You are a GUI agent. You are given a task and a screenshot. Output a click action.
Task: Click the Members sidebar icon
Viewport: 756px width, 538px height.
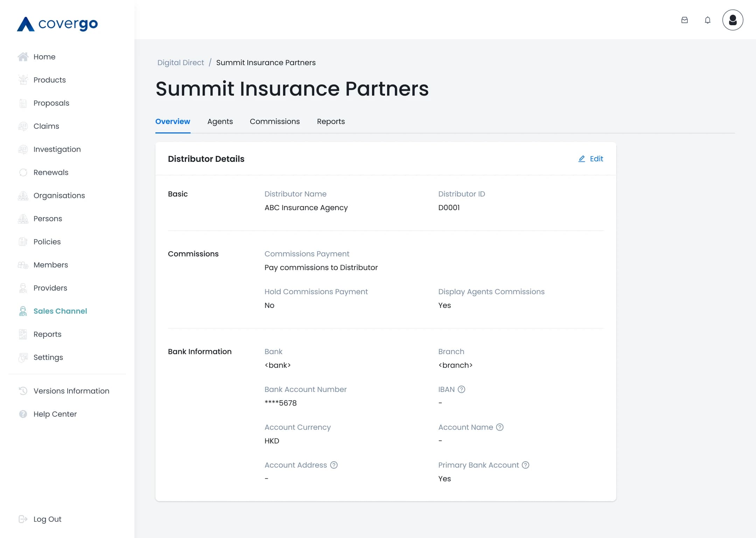coord(23,265)
